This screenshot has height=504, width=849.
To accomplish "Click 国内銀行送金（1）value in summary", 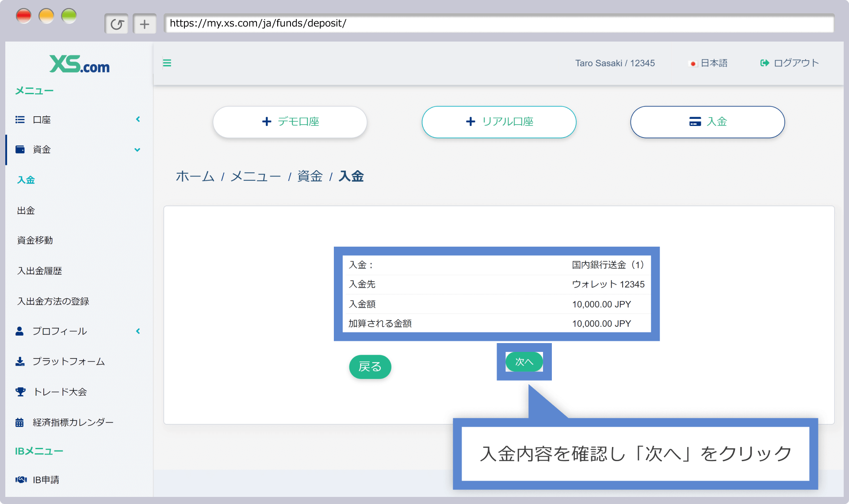I will click(608, 265).
